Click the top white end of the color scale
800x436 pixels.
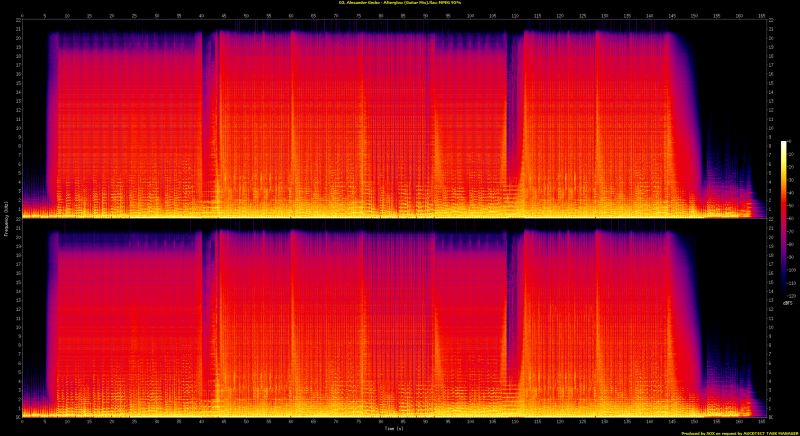(x=784, y=145)
